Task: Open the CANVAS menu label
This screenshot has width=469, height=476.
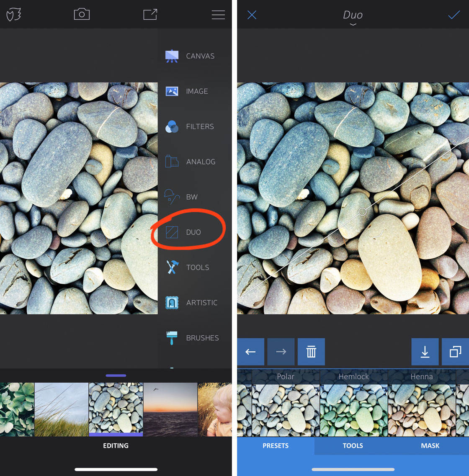Action: click(x=200, y=56)
